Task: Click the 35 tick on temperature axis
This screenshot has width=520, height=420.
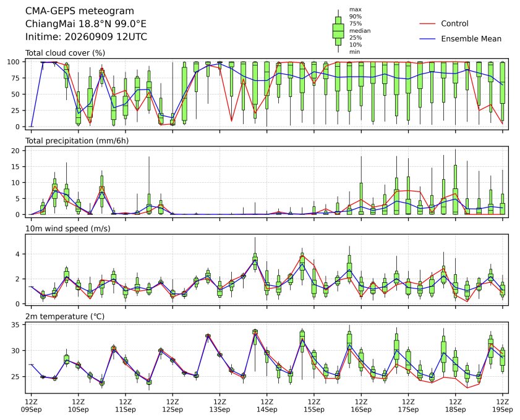Action: 16,325
